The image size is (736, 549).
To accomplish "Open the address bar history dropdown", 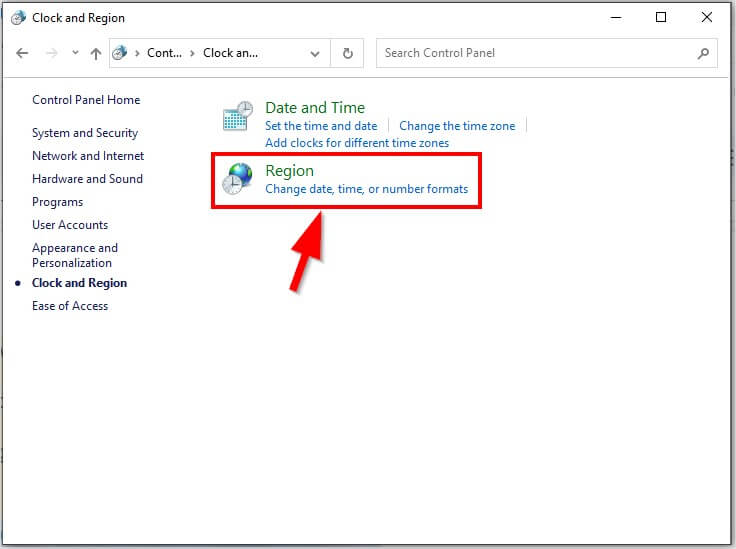I will [x=315, y=53].
